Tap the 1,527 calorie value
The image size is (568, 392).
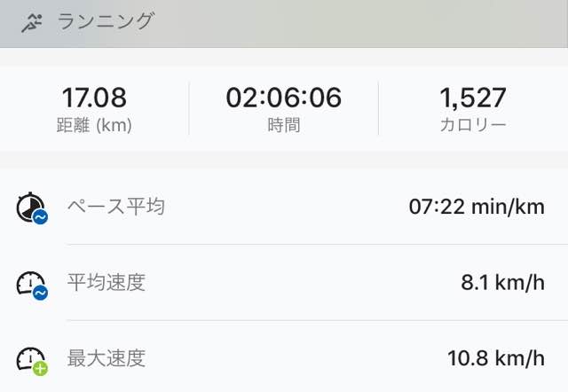(473, 98)
